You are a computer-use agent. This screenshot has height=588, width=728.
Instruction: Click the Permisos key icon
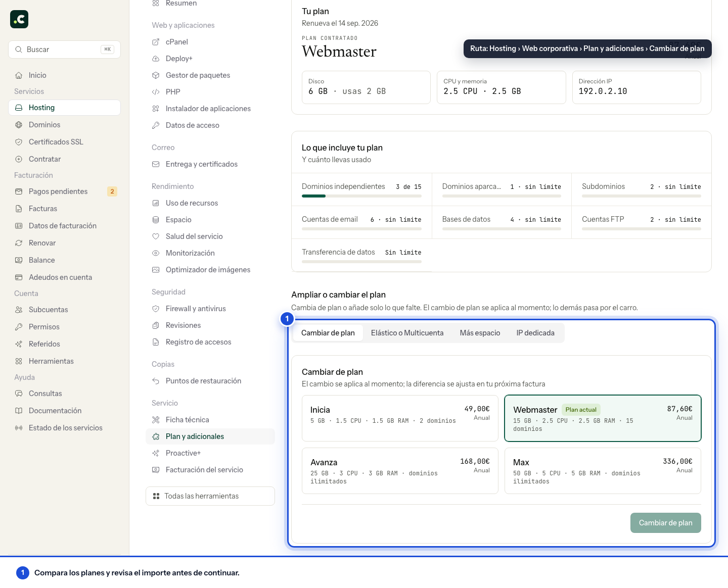click(x=19, y=327)
